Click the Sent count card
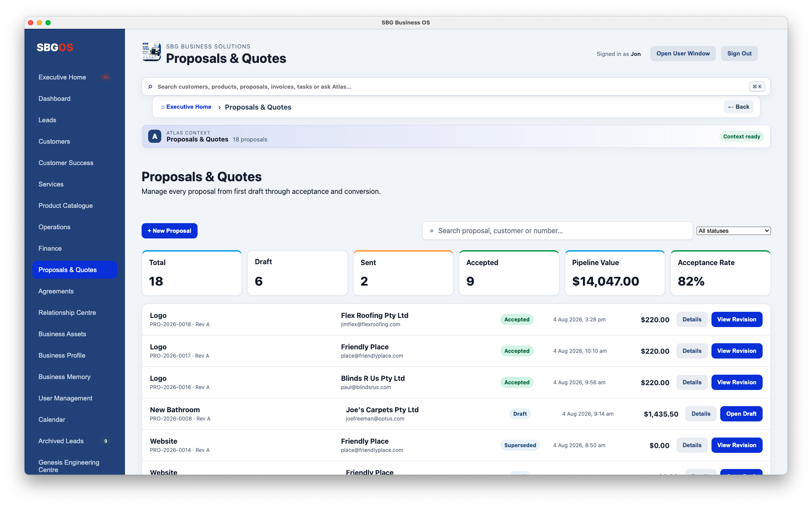Viewport: 812px width, 507px height. [x=403, y=273]
